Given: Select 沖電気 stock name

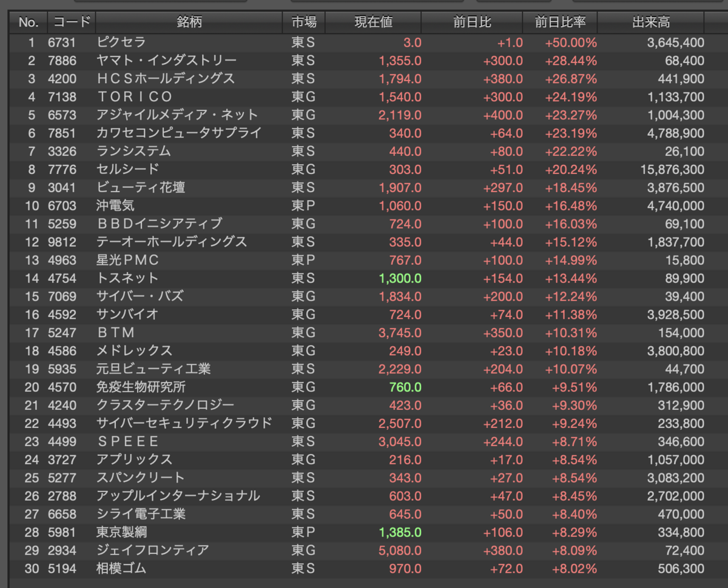Looking at the screenshot, I should point(115,205).
